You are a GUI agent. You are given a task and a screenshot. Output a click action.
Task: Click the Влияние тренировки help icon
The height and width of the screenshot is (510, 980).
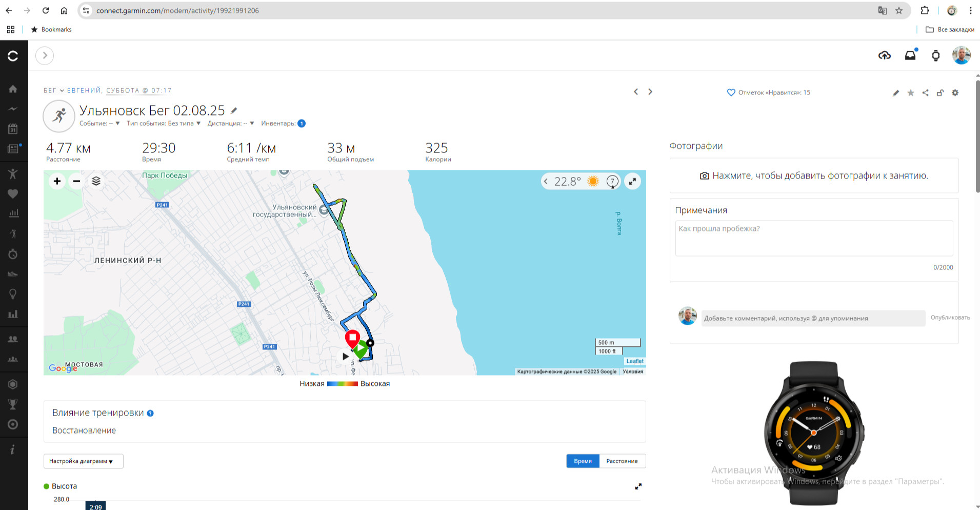coord(150,413)
